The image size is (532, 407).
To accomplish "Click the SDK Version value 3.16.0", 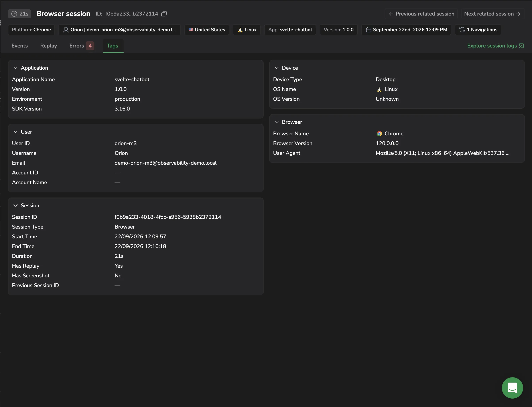I will (122, 109).
